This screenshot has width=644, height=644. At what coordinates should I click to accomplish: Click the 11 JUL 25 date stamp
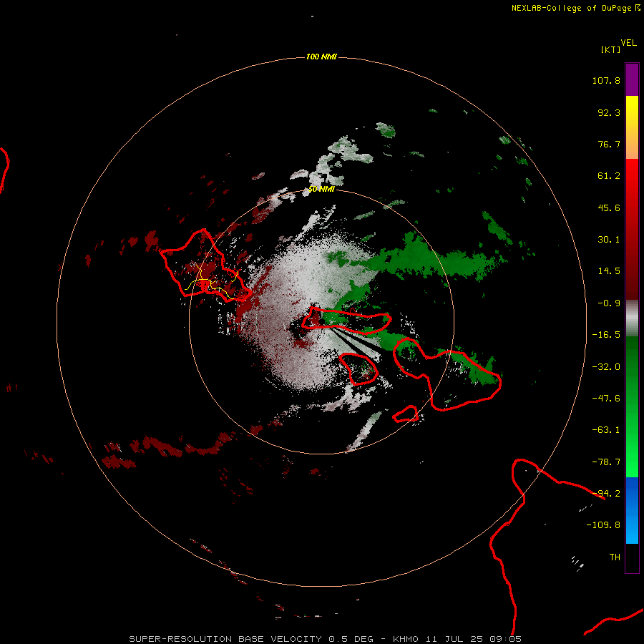[454, 639]
